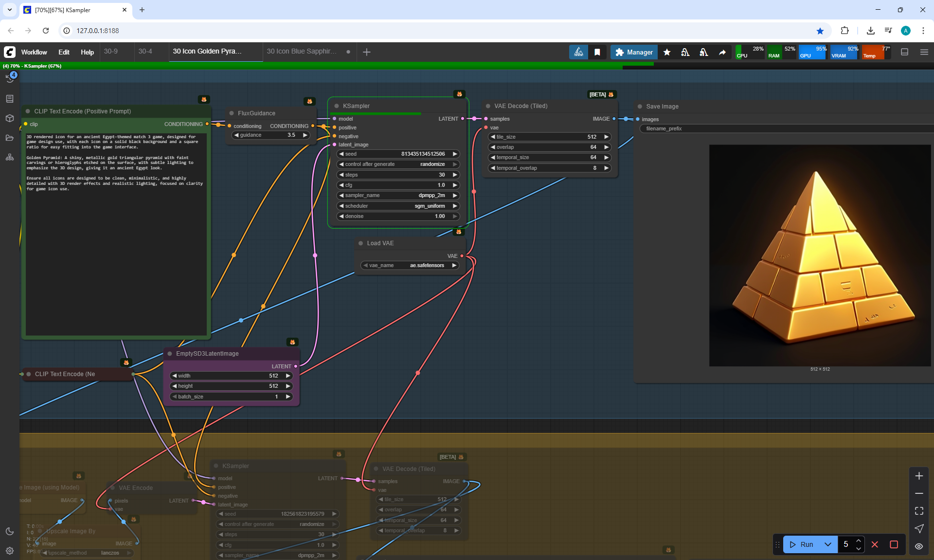Viewport: 934px width, 560px height.
Task: Toggle the bottom panel icon
Action: point(905,52)
